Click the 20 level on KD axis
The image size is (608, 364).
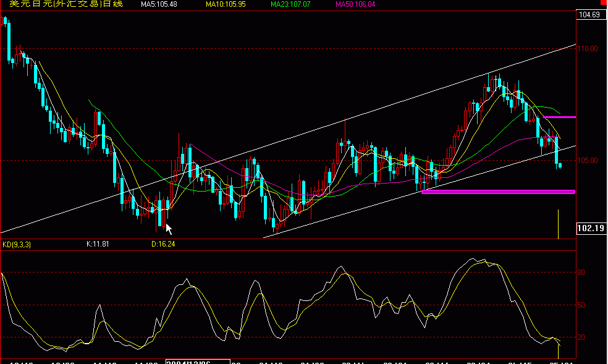tap(581, 337)
